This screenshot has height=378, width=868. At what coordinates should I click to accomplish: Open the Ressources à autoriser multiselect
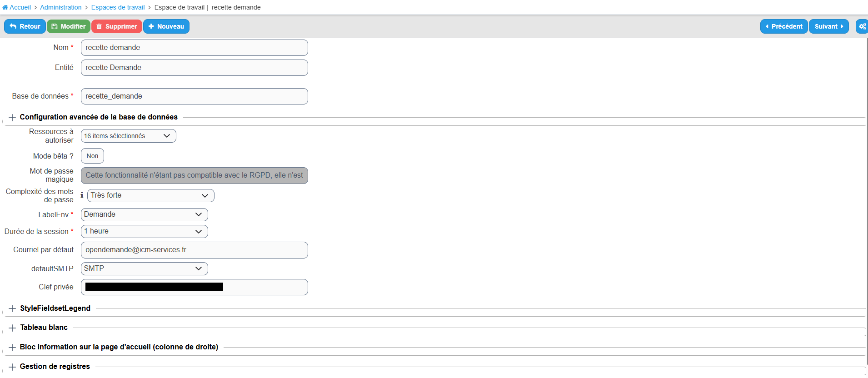click(x=129, y=136)
